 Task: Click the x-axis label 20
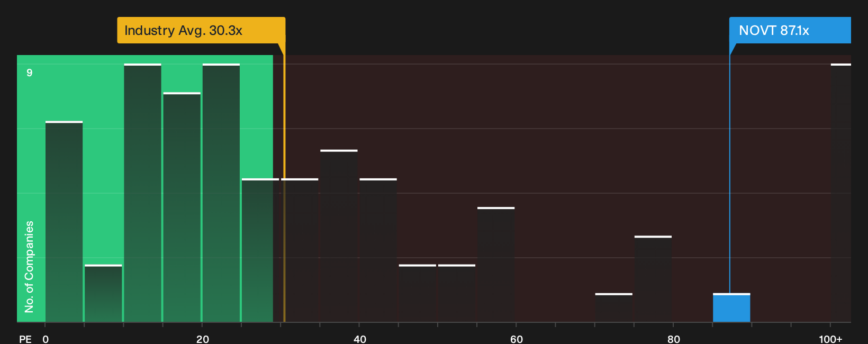pos(203,339)
